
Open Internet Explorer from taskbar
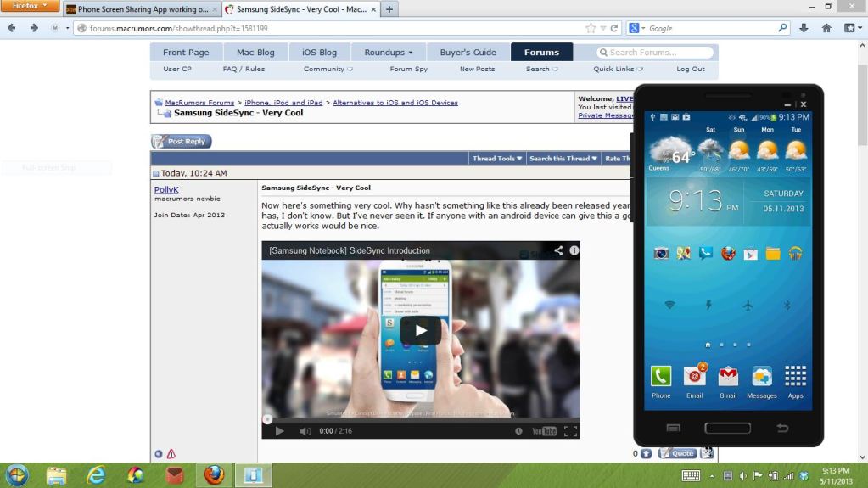click(x=96, y=475)
